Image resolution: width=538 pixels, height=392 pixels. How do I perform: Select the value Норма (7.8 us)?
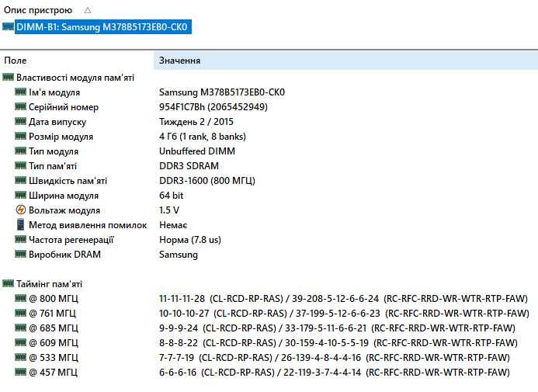(190, 240)
